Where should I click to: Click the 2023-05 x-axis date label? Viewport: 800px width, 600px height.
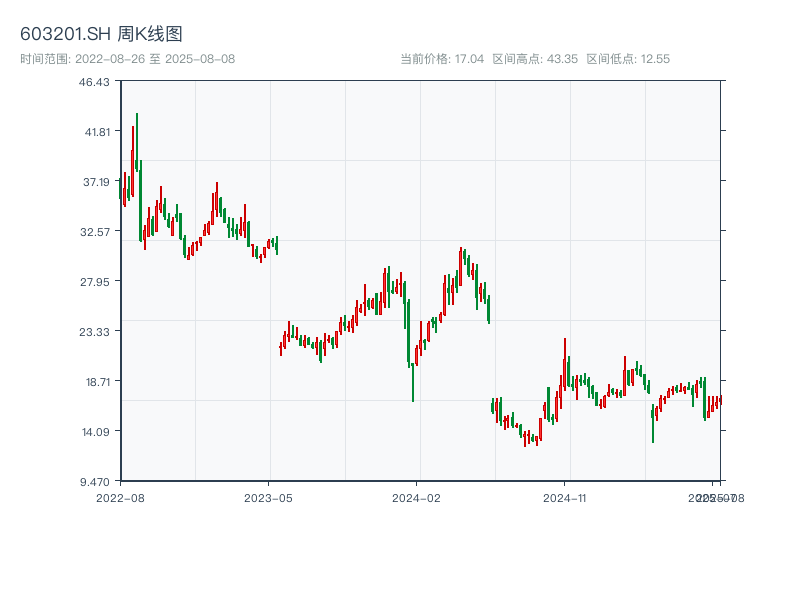268,497
